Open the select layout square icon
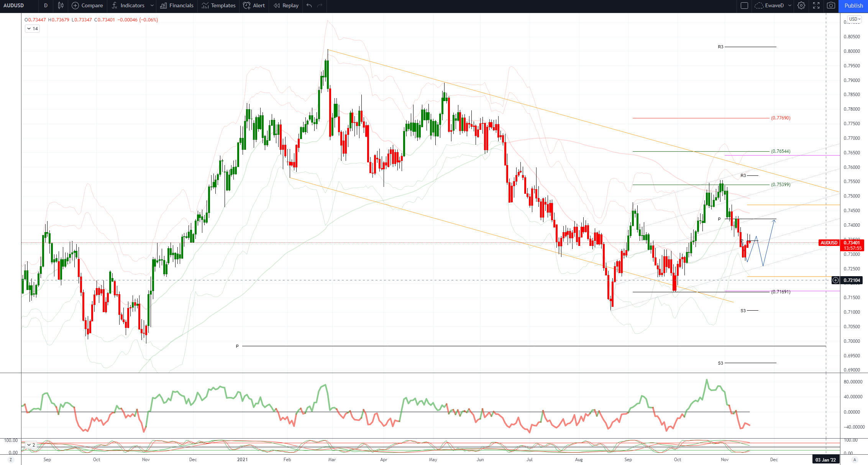 [744, 5]
